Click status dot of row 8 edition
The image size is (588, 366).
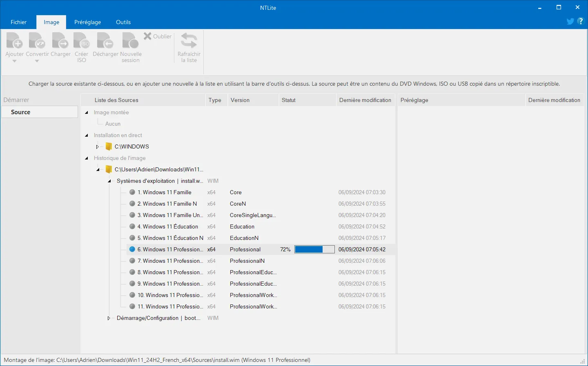(x=132, y=272)
